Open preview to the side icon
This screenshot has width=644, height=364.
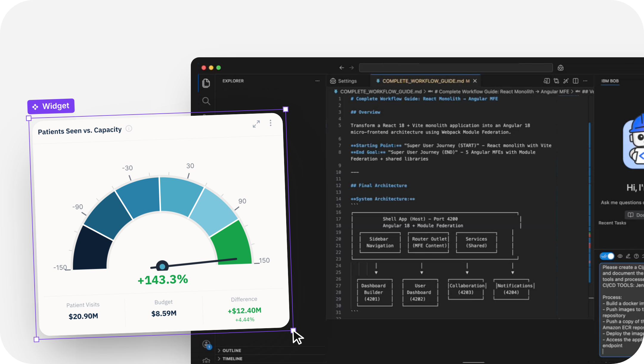(547, 81)
